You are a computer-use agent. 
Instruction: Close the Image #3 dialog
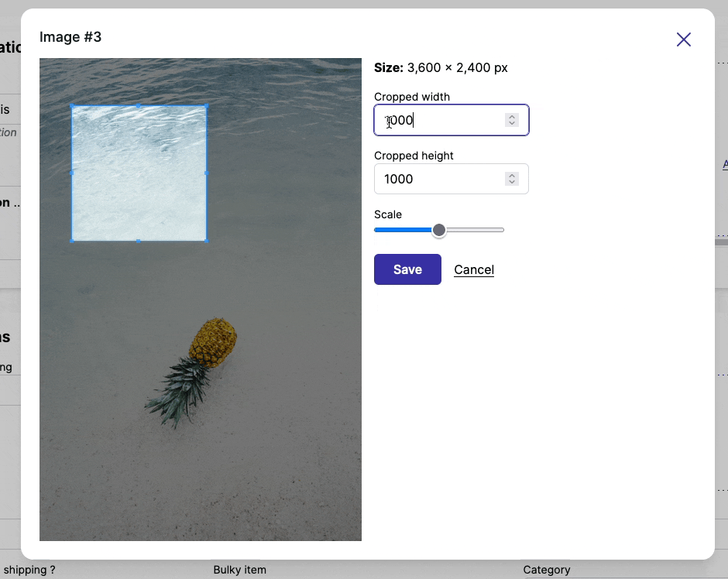(x=683, y=39)
